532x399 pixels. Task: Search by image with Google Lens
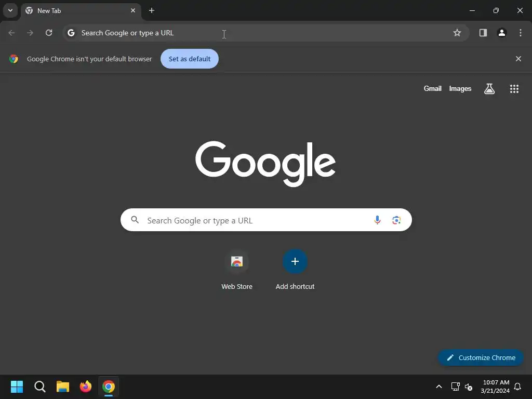coord(396,220)
